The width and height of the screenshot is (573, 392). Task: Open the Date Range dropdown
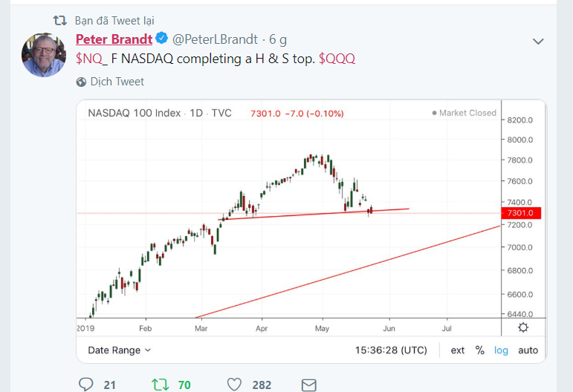pyautogui.click(x=119, y=350)
